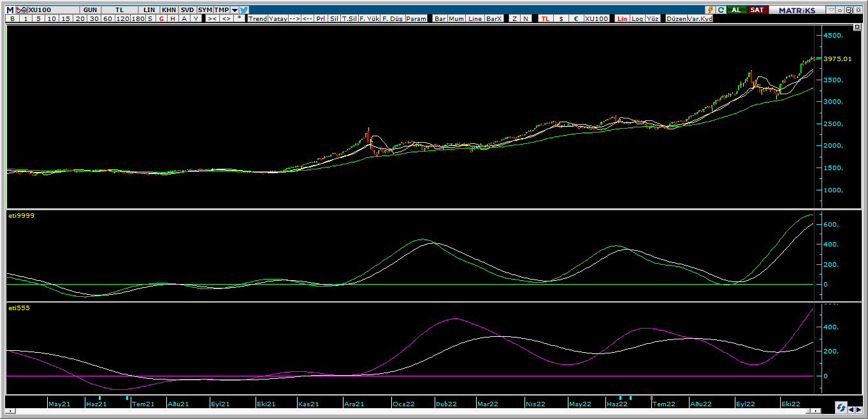Click the expand <> chart button

pyautogui.click(x=226, y=18)
